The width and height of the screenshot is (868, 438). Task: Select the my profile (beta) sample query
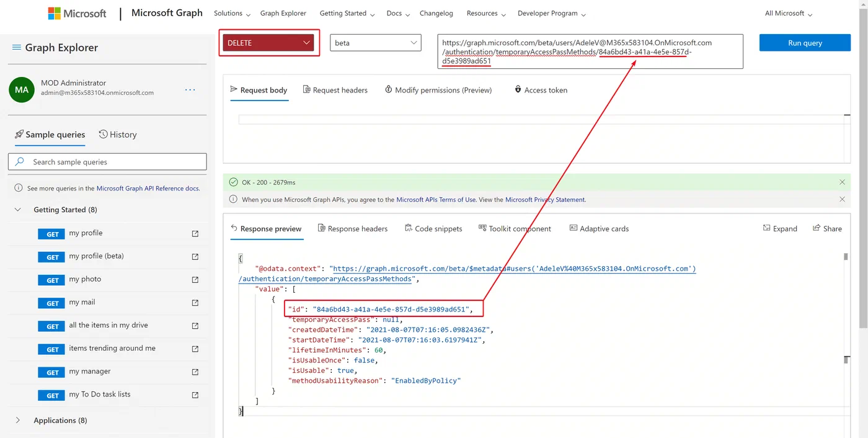[97, 256]
